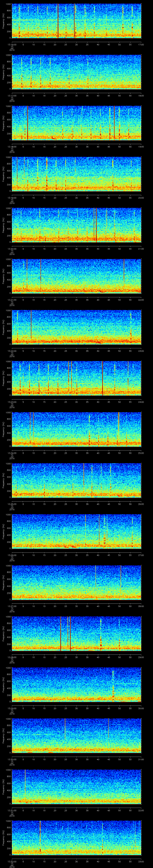Click the 29:00 end time label
Viewport: 153px width, 868px height.
pos(141,657)
